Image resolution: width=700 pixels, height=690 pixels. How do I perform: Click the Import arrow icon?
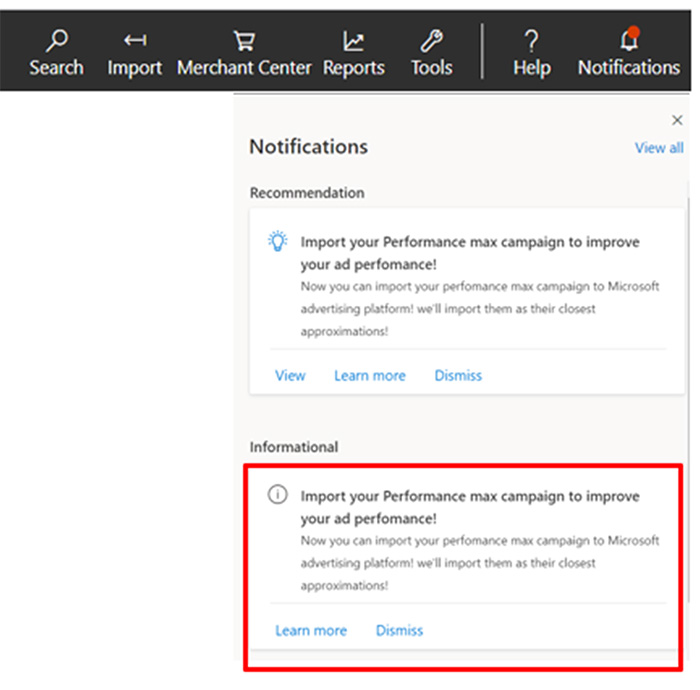pyautogui.click(x=134, y=40)
